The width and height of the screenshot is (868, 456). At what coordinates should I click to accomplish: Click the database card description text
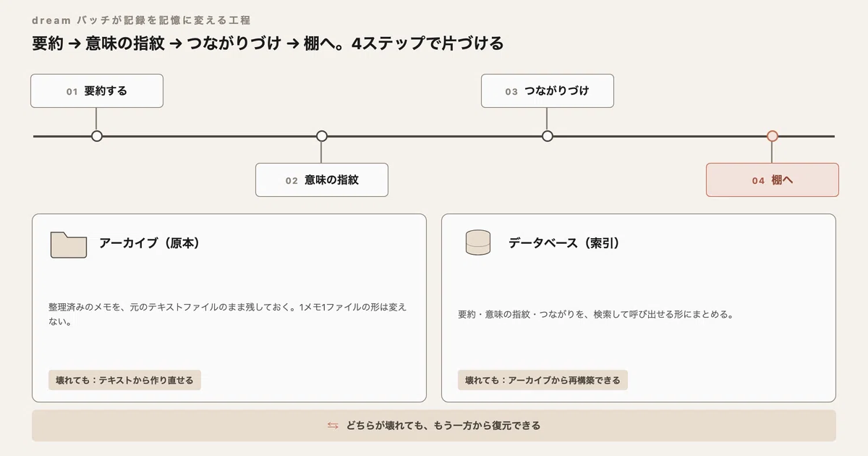pos(596,315)
